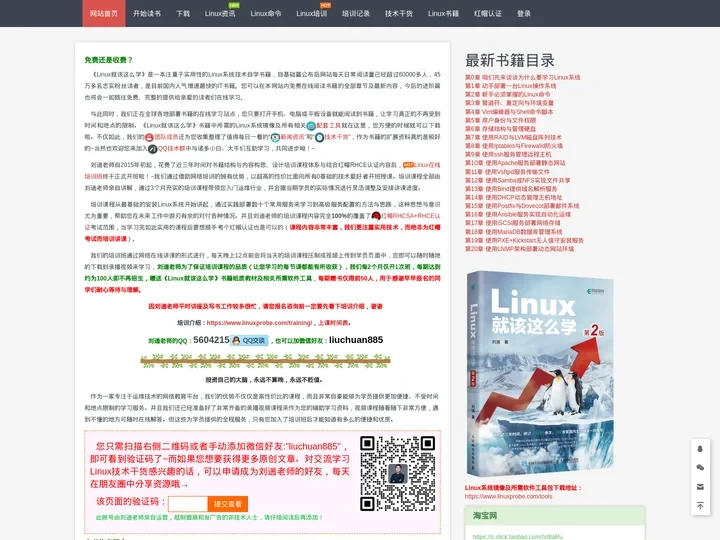Click 登录 to sign in

coord(524,13)
